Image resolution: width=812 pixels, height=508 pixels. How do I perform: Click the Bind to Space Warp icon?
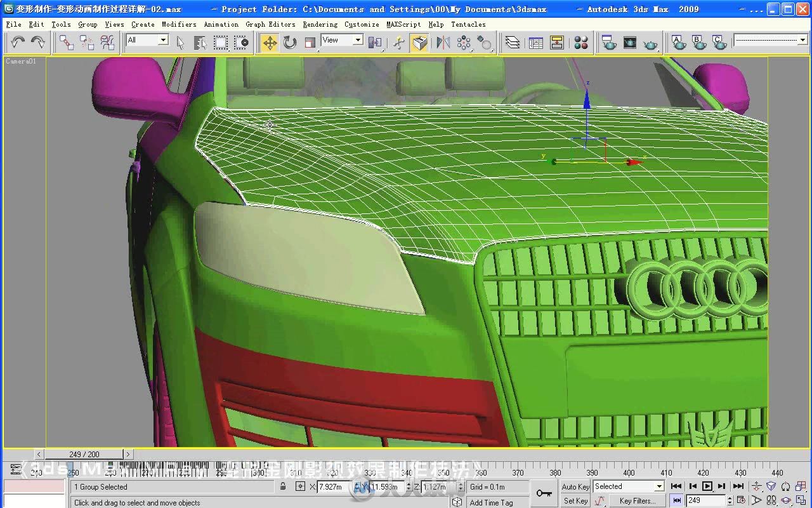click(107, 43)
